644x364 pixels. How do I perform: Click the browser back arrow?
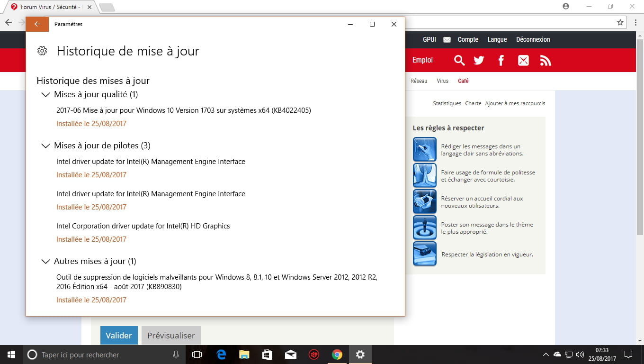[9, 22]
